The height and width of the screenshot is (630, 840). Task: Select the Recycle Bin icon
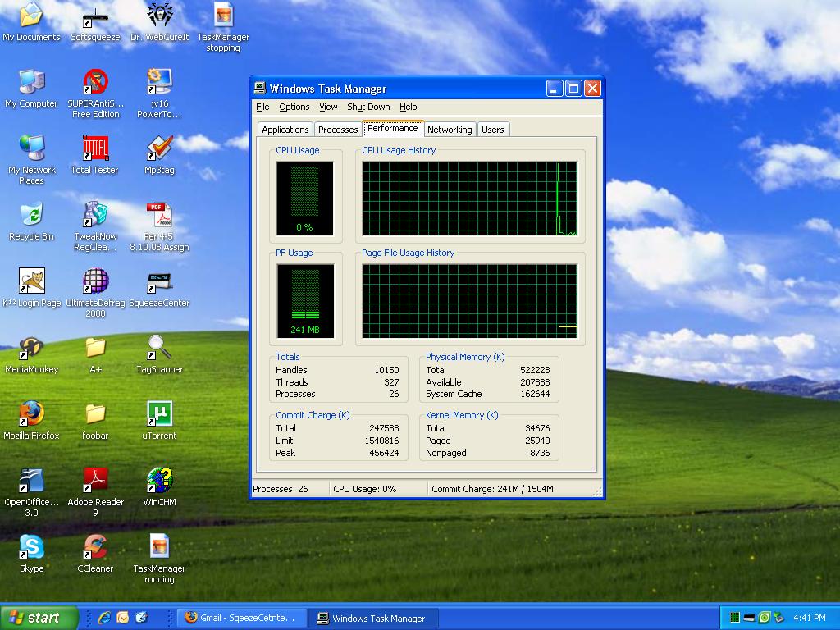pos(31,215)
